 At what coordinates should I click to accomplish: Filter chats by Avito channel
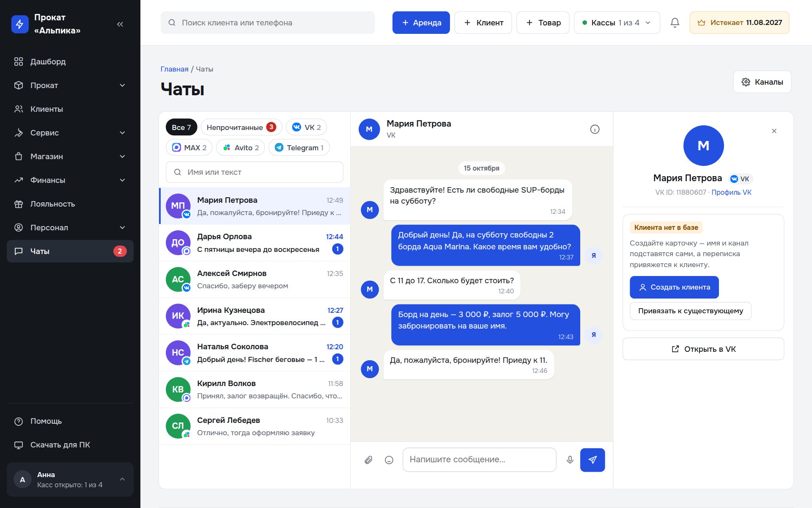click(241, 148)
